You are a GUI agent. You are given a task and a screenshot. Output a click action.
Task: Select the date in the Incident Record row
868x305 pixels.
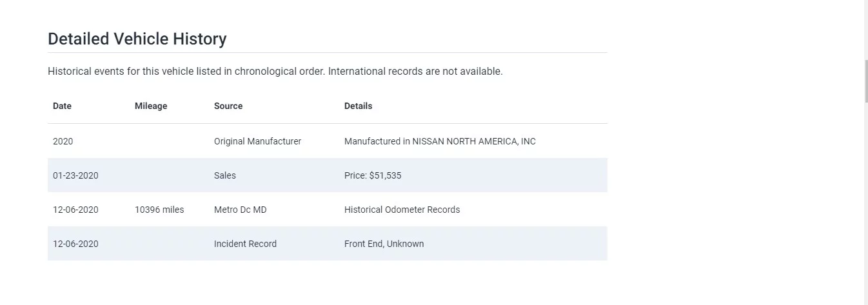coord(75,244)
